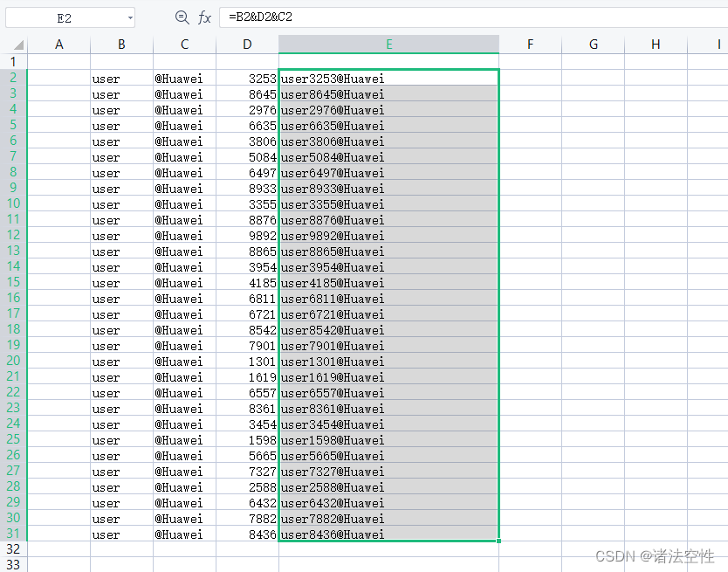Click cell with user1619@Huawei
This screenshot has width=728, height=572.
pos(388,376)
